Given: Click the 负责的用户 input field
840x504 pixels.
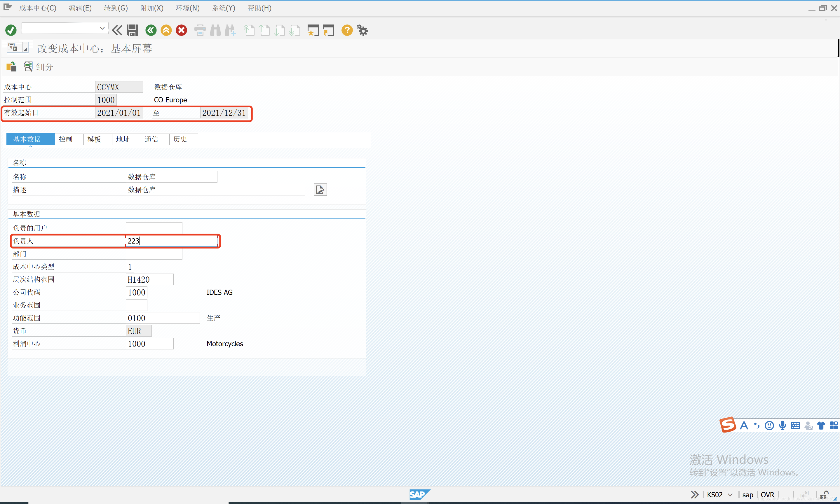Looking at the screenshot, I should click(x=154, y=228).
